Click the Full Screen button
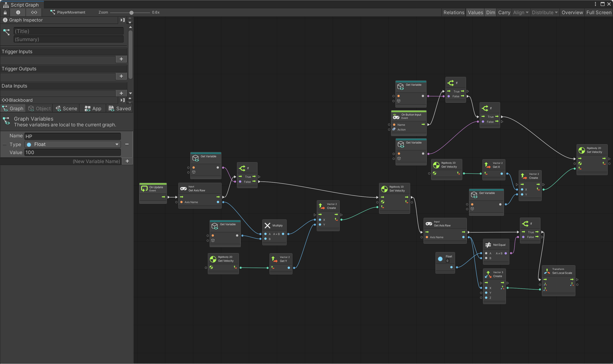 coord(599,12)
